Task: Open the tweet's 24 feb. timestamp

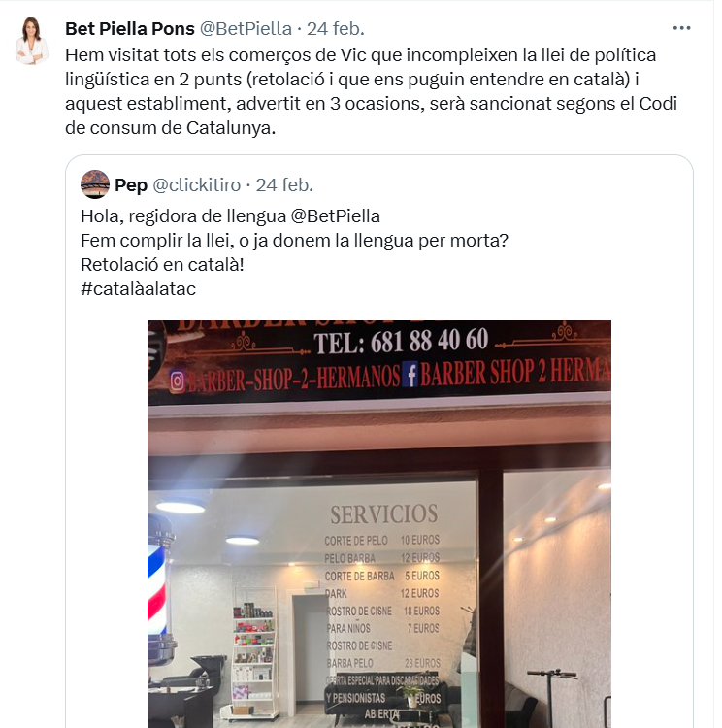Action: click(x=336, y=29)
